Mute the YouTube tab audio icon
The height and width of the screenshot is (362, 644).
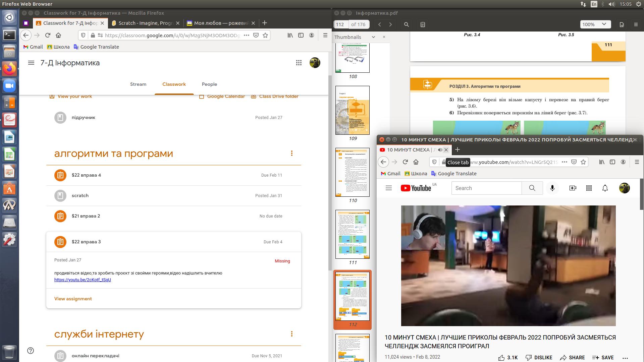coord(440,150)
